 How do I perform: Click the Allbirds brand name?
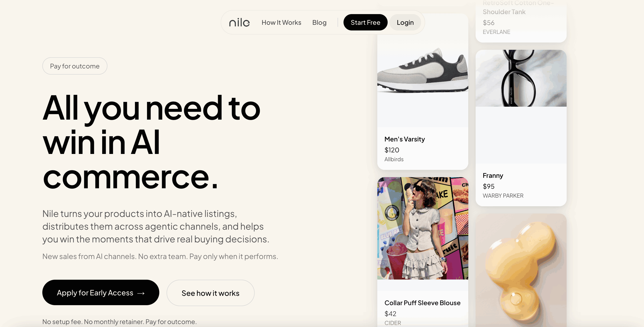pyautogui.click(x=394, y=159)
